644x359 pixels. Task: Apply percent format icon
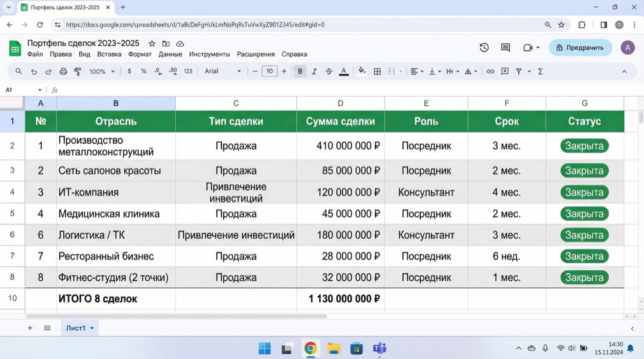point(144,71)
